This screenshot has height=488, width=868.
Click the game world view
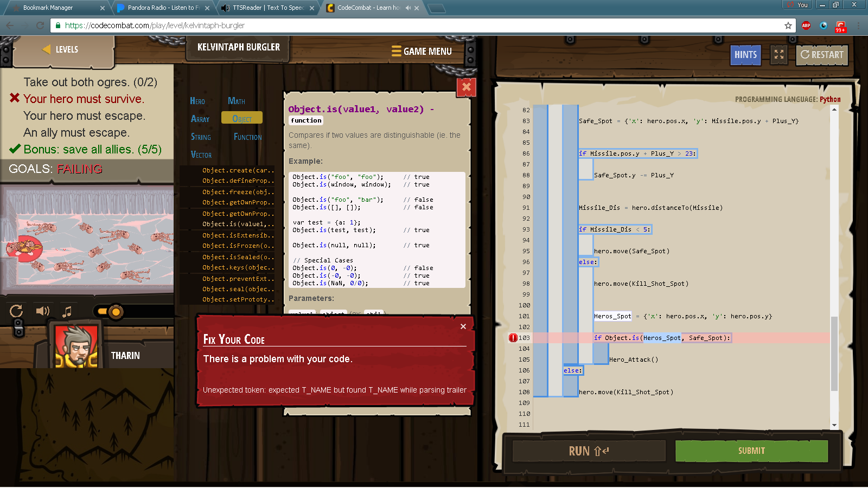click(x=87, y=240)
